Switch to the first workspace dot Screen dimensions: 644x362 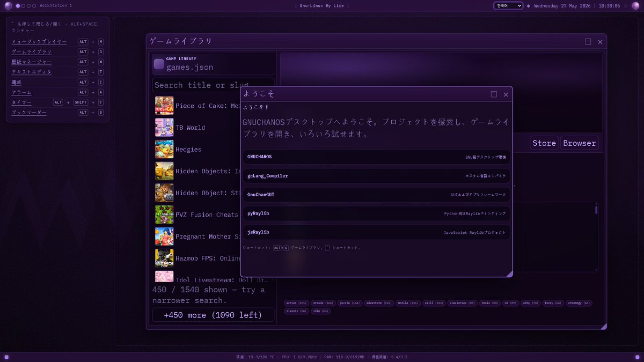coord(18,5)
